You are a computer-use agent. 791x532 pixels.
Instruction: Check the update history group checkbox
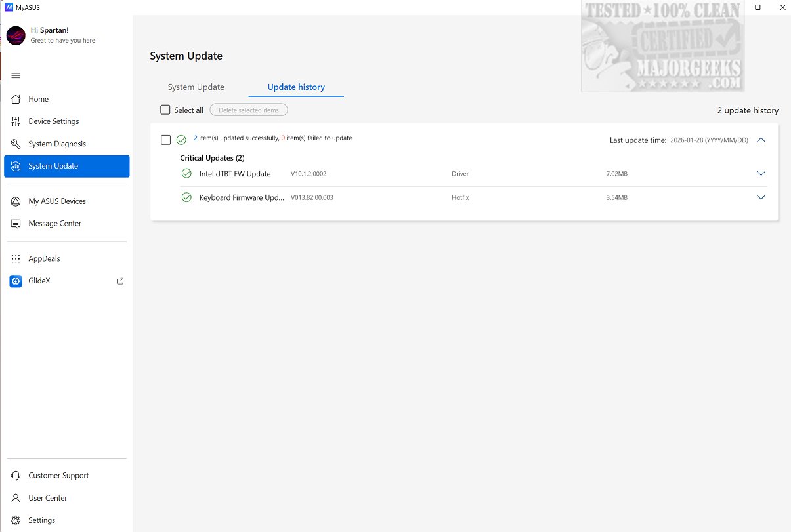tap(166, 140)
